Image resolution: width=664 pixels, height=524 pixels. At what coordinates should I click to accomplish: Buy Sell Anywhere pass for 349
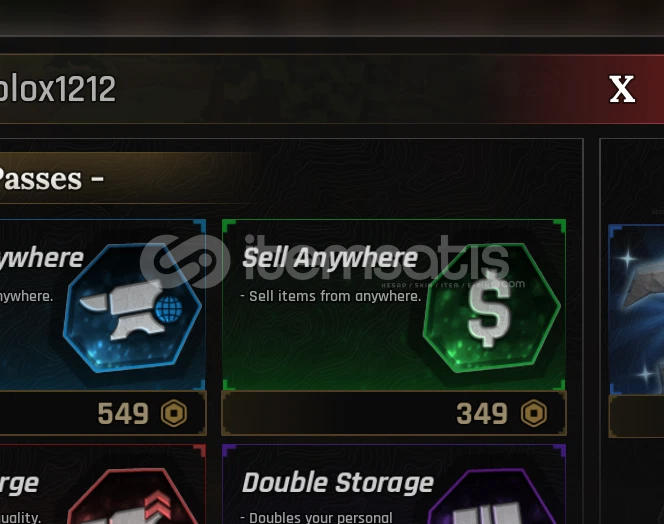pyautogui.click(x=394, y=413)
